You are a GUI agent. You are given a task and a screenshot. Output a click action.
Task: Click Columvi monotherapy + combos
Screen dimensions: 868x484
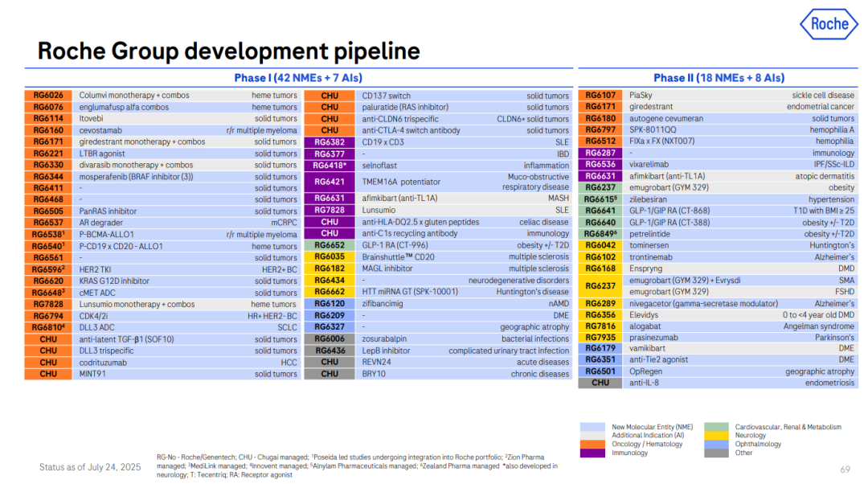coord(134,96)
